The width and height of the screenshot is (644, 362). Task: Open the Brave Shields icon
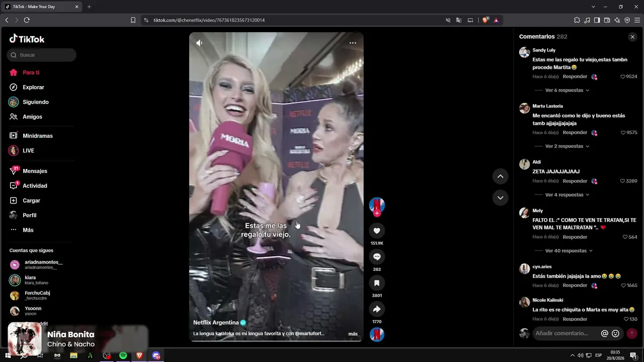click(485, 20)
